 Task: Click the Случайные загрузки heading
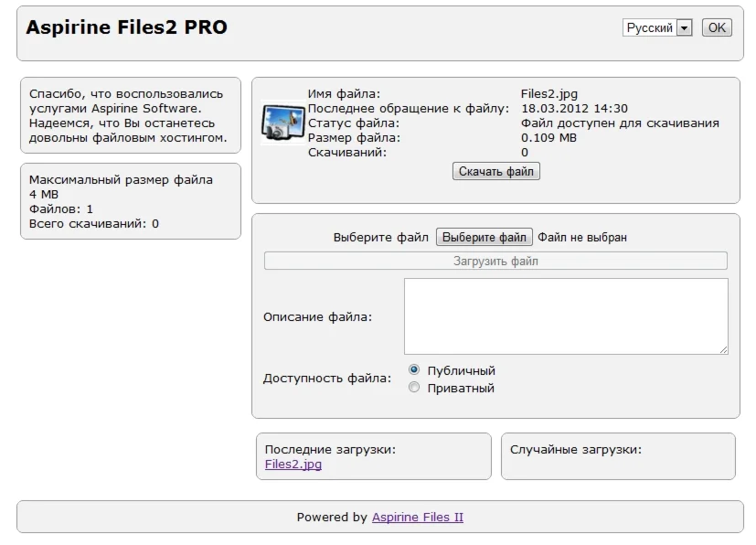pyautogui.click(x=575, y=449)
